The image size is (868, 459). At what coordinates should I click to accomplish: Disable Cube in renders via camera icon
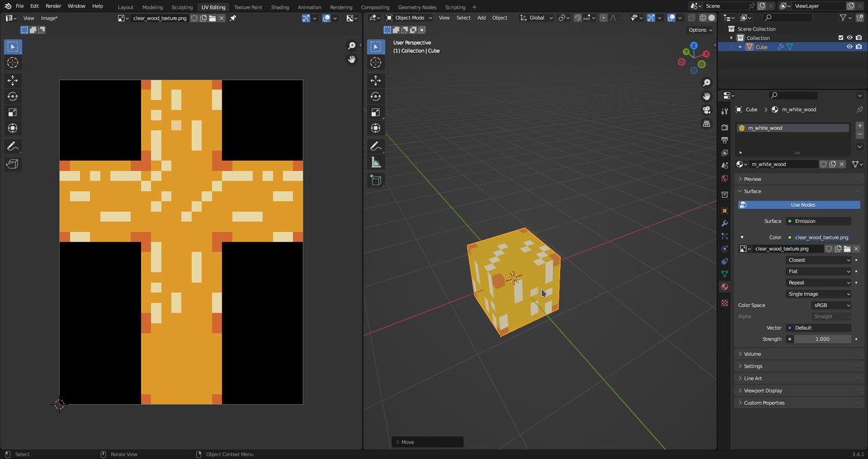point(859,47)
